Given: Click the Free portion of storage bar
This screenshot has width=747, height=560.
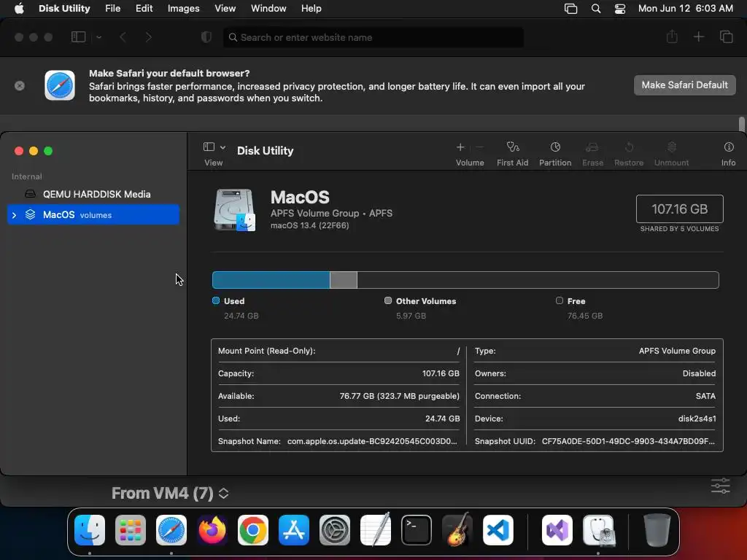Looking at the screenshot, I should click(538, 280).
